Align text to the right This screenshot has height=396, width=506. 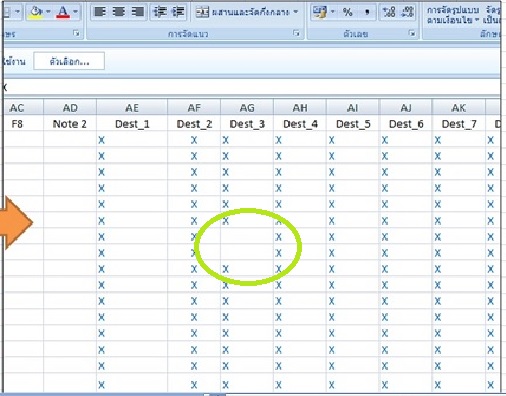[x=137, y=12]
